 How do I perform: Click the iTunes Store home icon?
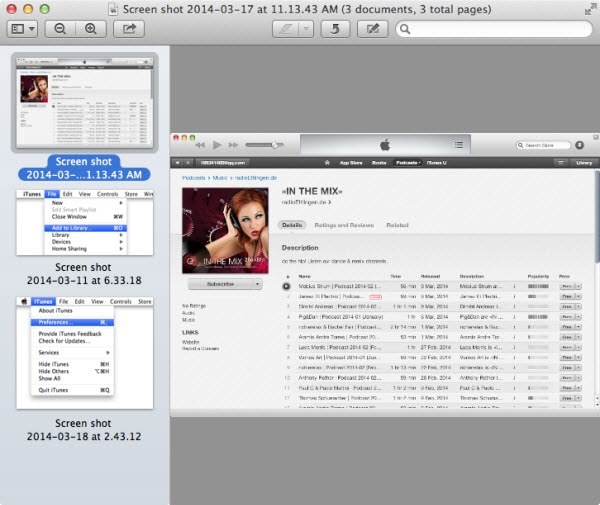click(x=327, y=163)
